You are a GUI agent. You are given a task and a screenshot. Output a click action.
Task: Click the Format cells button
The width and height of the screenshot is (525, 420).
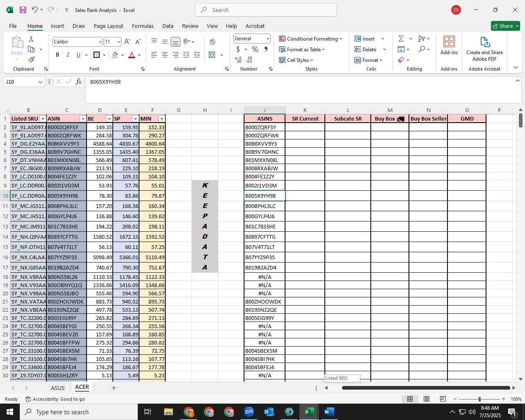tap(368, 60)
